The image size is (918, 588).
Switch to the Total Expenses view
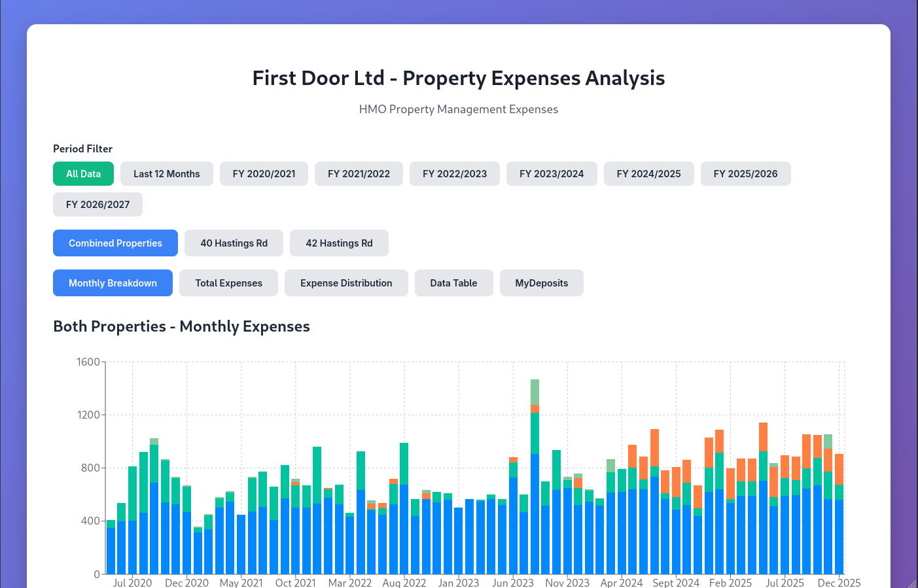[228, 283]
